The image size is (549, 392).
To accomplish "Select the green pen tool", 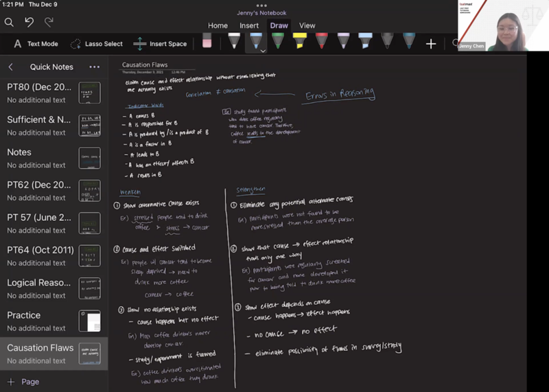I will click(x=277, y=42).
